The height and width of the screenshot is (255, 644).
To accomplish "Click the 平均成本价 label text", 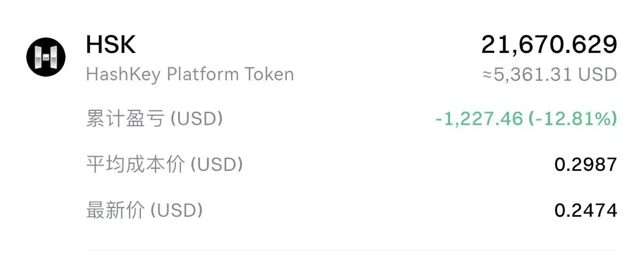I will [135, 165].
